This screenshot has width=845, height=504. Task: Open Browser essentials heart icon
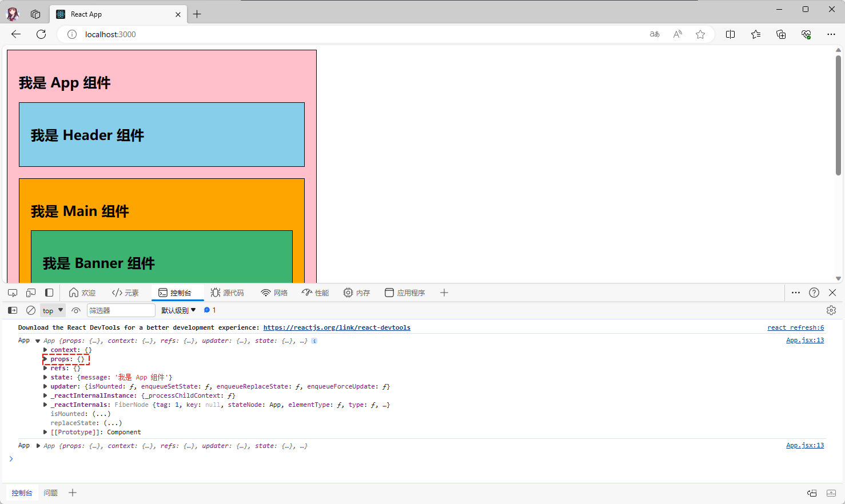pyautogui.click(x=806, y=34)
